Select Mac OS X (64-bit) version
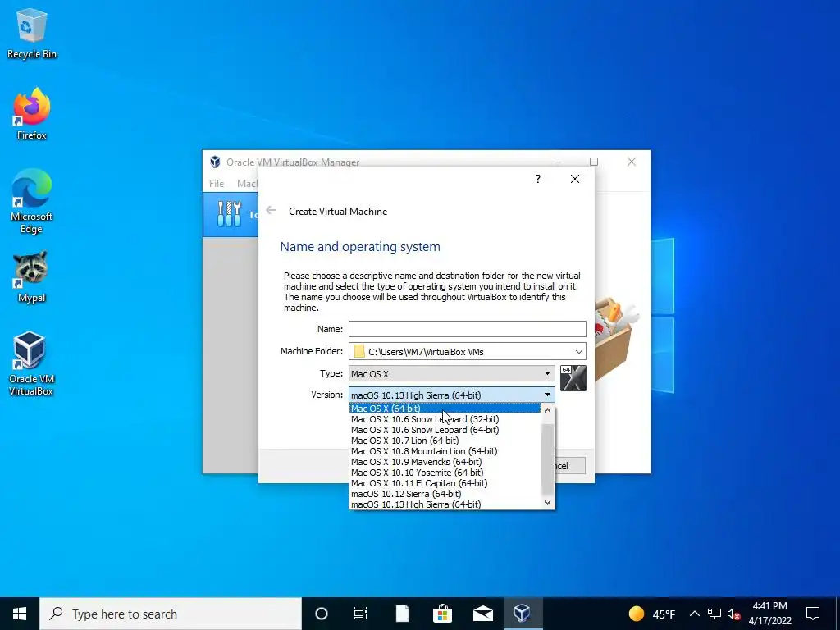The height and width of the screenshot is (630, 840). [x=445, y=409]
